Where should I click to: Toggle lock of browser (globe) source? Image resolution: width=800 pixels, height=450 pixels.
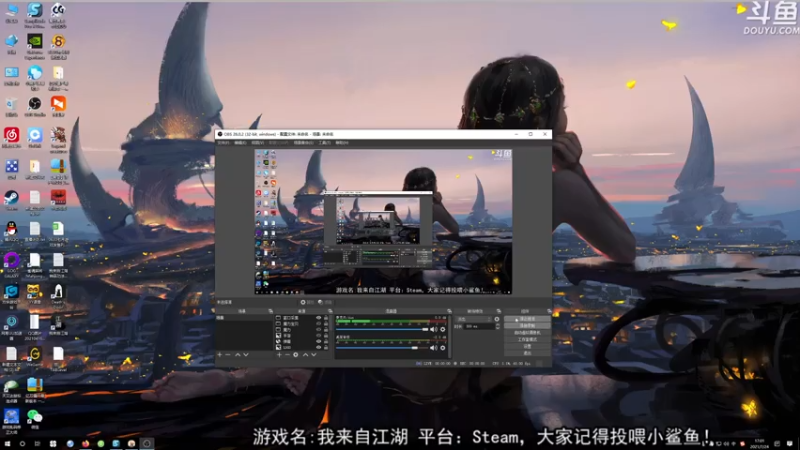326,341
